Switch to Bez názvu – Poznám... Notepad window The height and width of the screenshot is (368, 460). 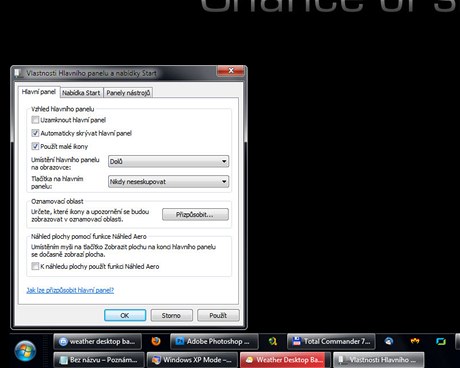point(99,360)
